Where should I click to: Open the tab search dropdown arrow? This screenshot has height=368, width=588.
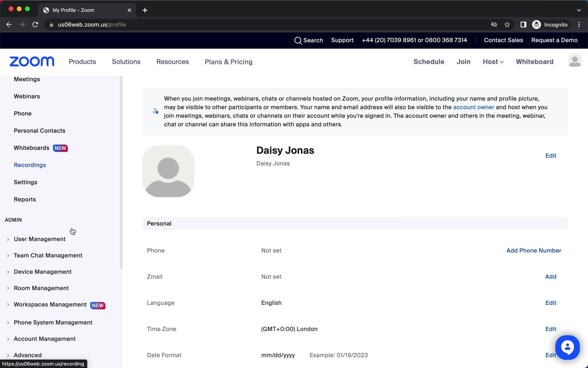tap(579, 10)
